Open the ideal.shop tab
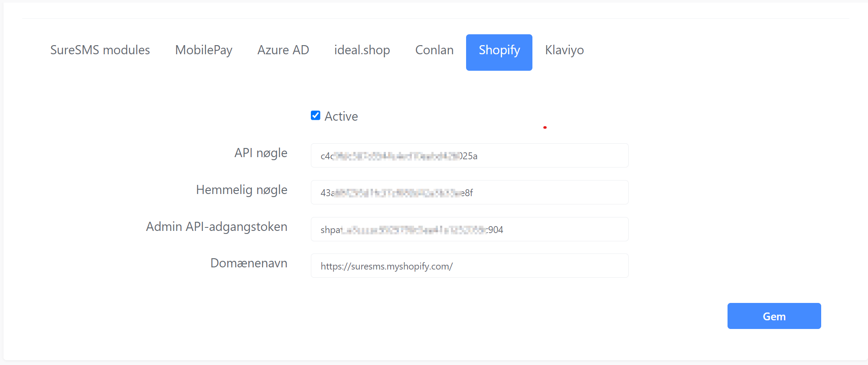 pyautogui.click(x=362, y=50)
